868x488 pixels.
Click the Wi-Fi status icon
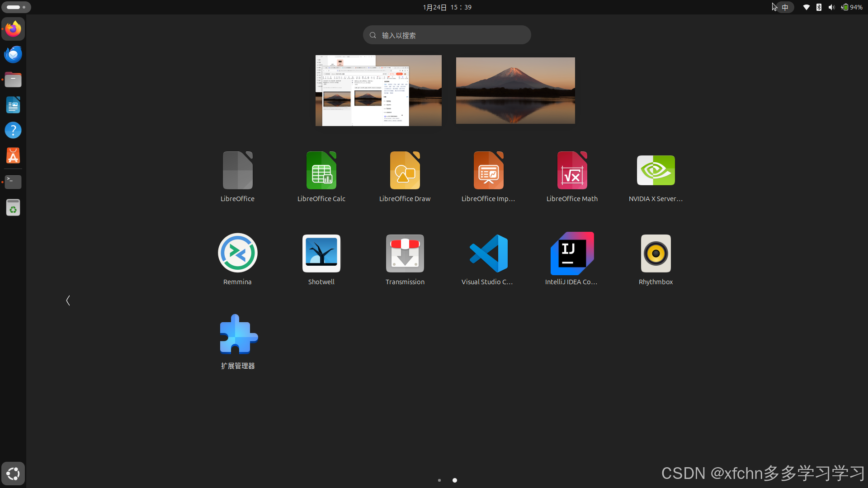pyautogui.click(x=806, y=7)
